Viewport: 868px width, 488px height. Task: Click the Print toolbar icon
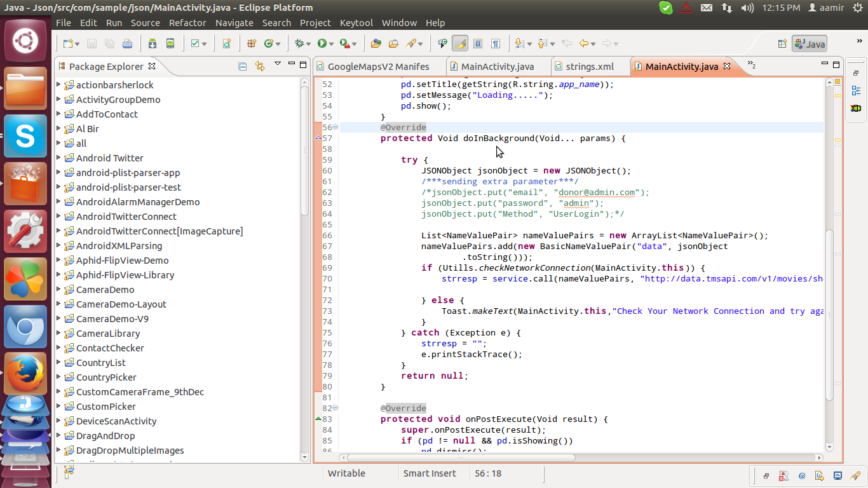tap(128, 43)
